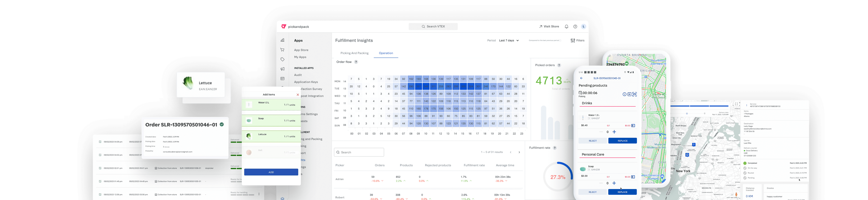Open the Last 7 days period dropdown
The width and height of the screenshot is (868, 200).
(x=509, y=41)
